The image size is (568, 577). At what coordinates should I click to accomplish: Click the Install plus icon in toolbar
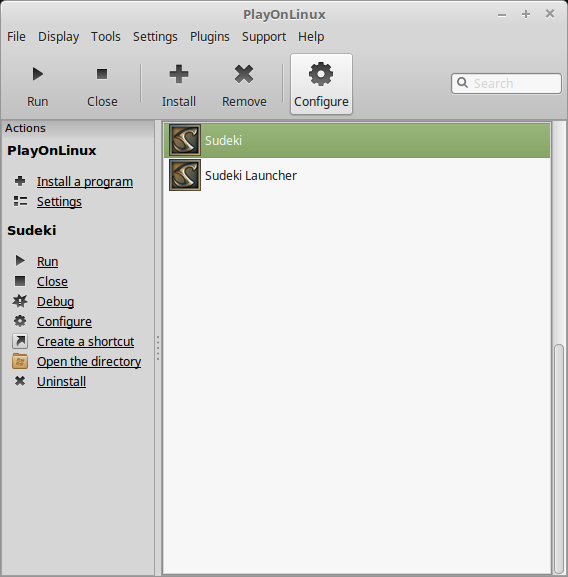179,74
